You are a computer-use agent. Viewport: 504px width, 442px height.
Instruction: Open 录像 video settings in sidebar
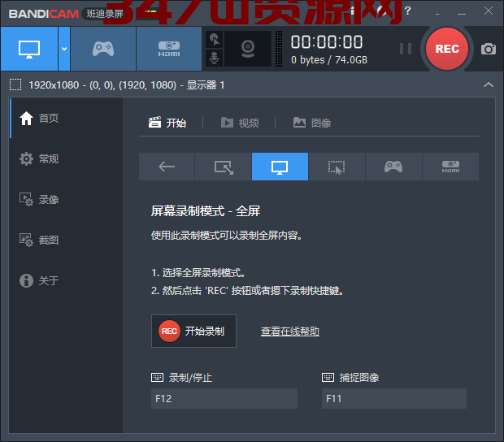point(66,200)
